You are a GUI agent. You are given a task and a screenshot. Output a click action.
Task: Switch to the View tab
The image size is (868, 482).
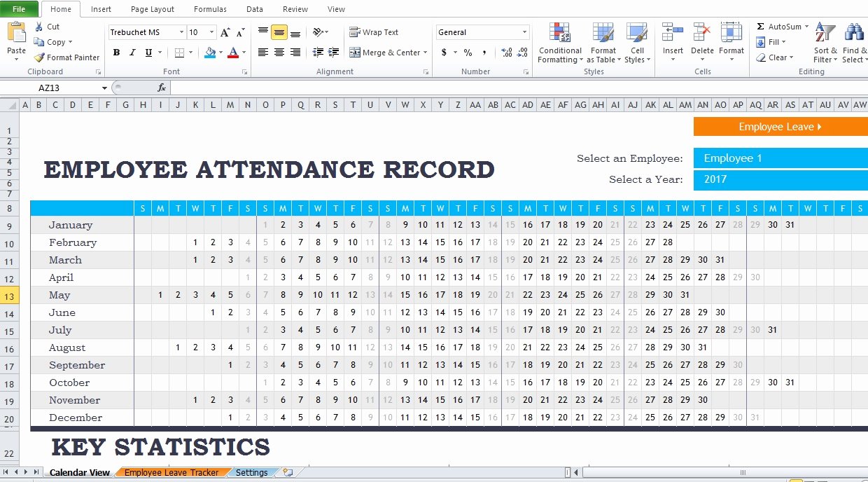tap(336, 9)
